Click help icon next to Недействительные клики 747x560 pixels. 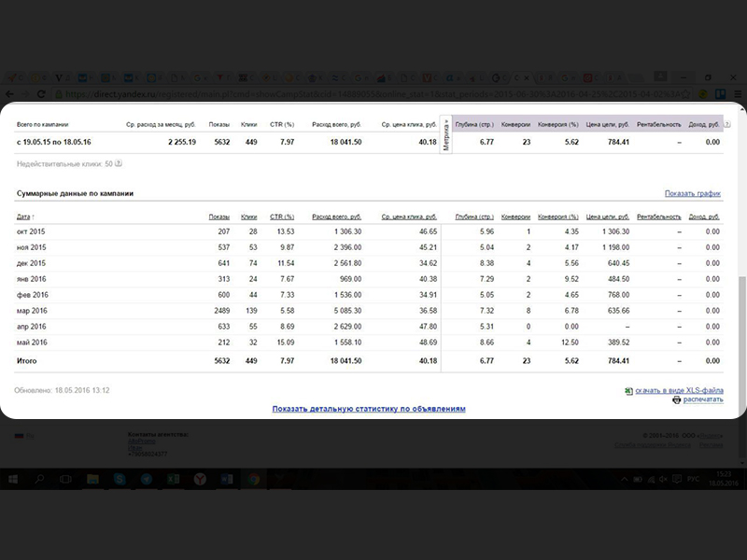pyautogui.click(x=119, y=163)
